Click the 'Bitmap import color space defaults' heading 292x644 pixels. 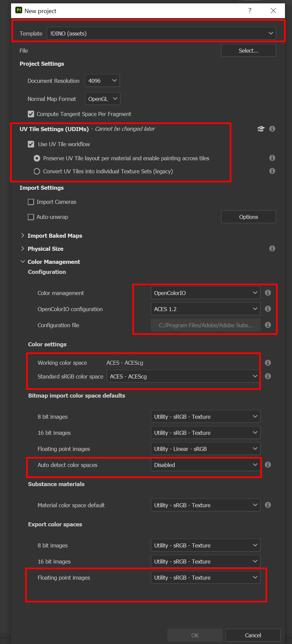point(77,396)
